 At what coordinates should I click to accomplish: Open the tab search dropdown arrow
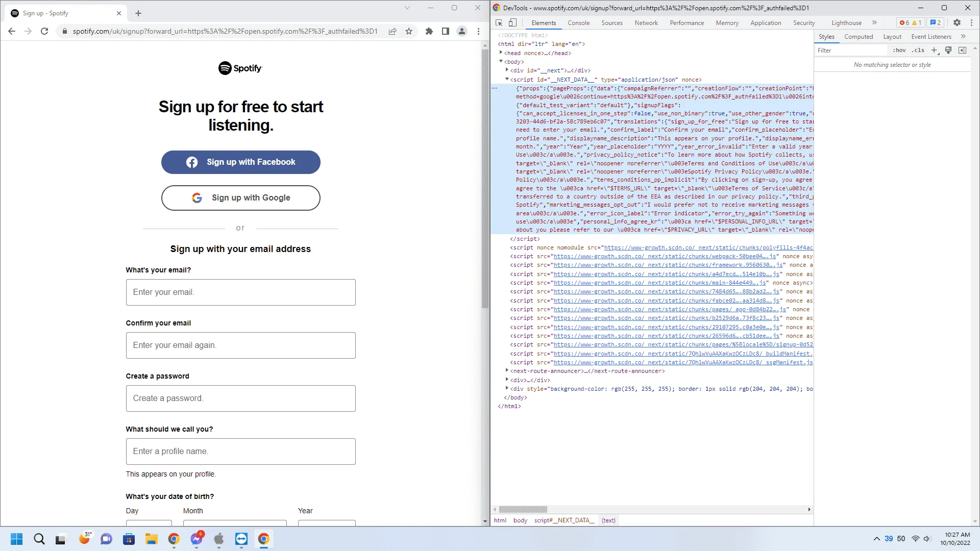point(407,8)
